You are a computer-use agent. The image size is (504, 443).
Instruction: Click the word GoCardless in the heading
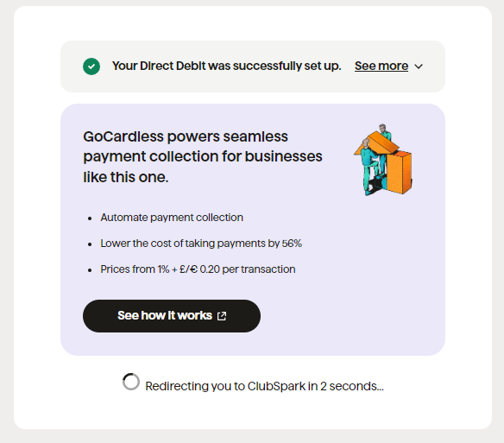pyautogui.click(x=123, y=136)
